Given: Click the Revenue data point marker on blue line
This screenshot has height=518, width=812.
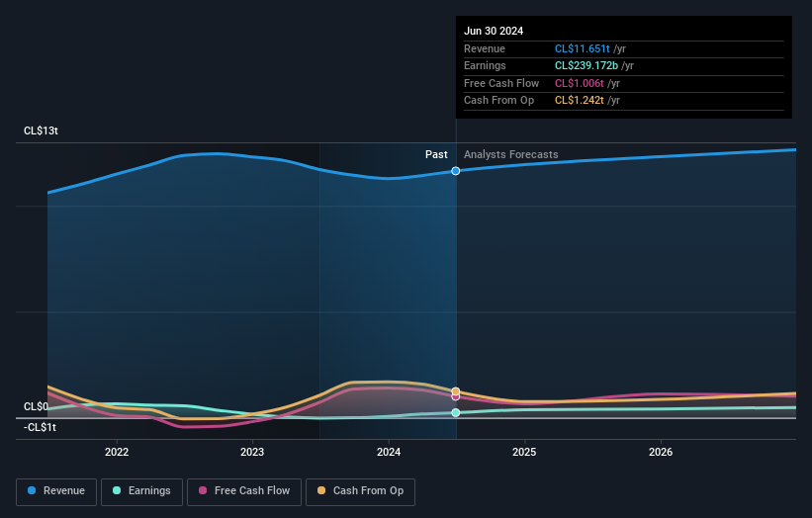Looking at the screenshot, I should tap(456, 171).
